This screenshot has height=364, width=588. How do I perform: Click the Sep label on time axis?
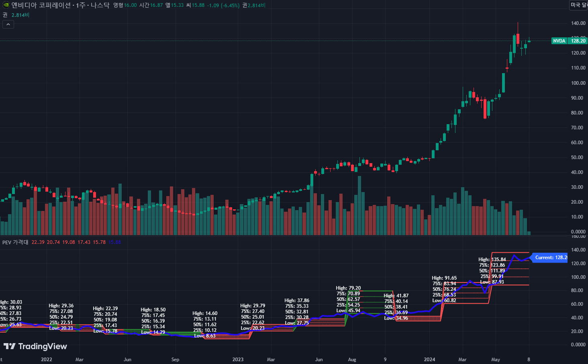(x=175, y=360)
